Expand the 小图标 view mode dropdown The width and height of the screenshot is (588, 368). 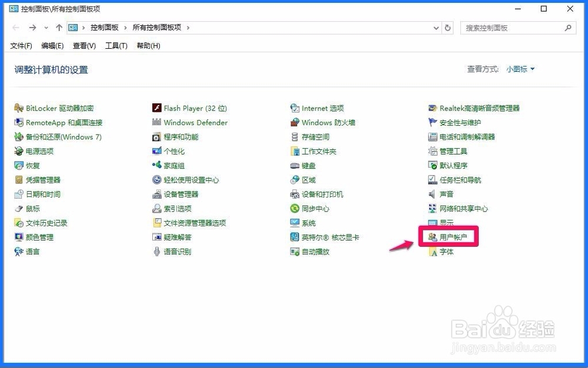pos(520,69)
